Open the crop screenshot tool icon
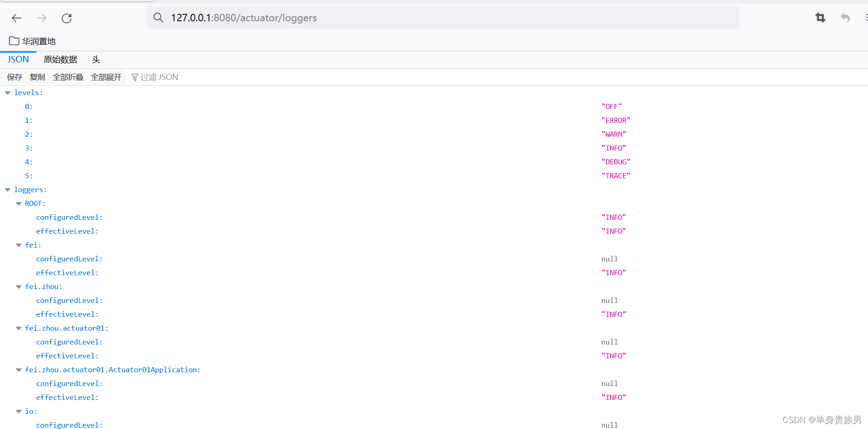This screenshot has height=429, width=868. click(x=820, y=18)
